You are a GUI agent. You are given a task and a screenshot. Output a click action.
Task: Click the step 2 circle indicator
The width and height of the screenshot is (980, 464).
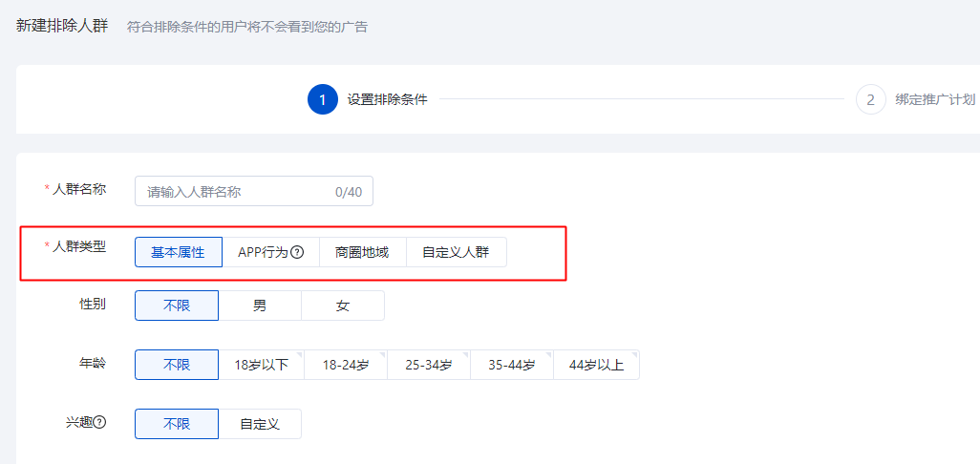pyautogui.click(x=871, y=99)
